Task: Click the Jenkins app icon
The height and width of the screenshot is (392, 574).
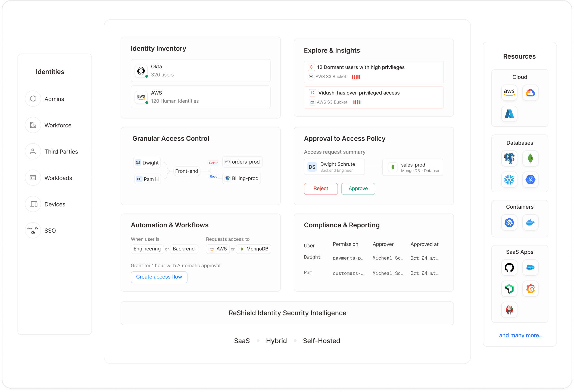Action: point(509,310)
